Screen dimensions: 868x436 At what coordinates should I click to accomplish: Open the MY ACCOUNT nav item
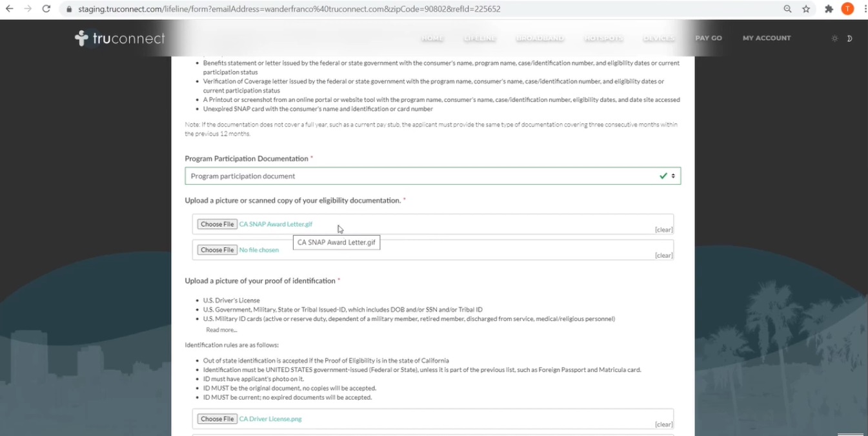pyautogui.click(x=767, y=38)
